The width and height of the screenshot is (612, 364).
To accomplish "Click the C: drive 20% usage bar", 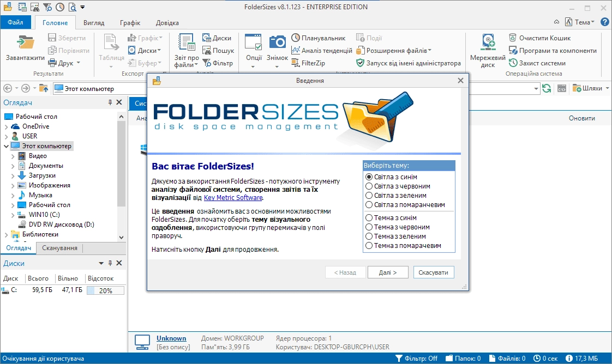I will click(105, 290).
